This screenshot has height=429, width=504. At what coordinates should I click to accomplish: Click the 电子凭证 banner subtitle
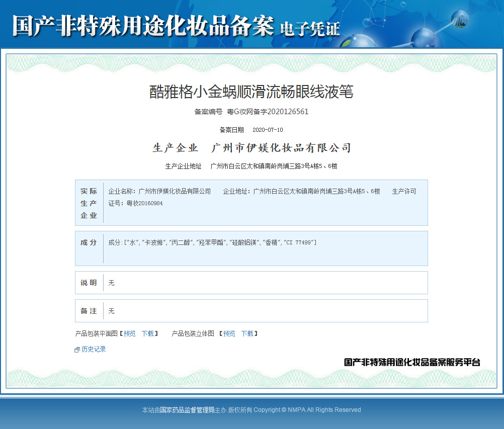[x=310, y=29]
